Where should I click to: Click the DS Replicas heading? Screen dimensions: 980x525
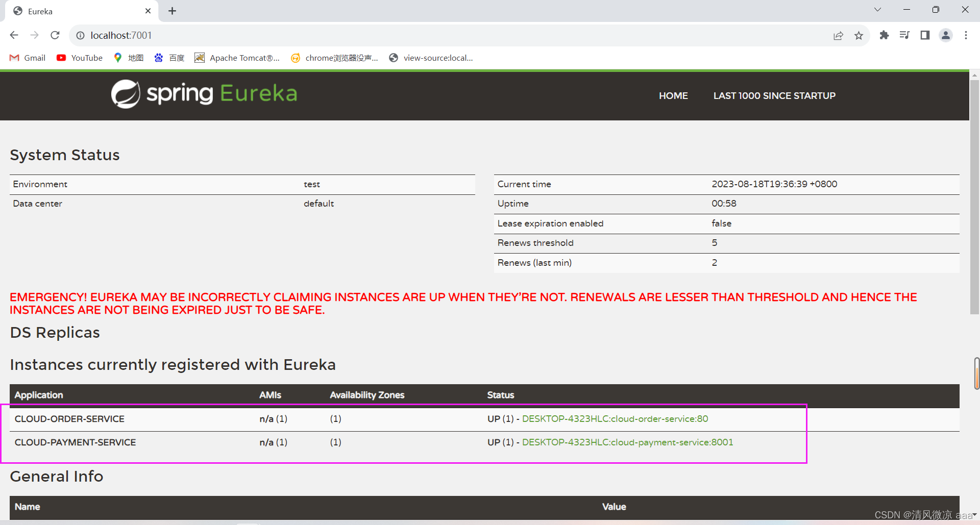tap(55, 332)
